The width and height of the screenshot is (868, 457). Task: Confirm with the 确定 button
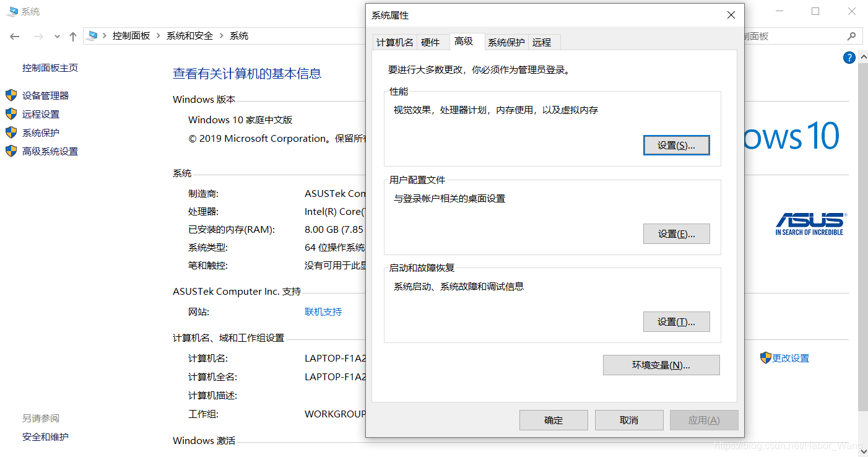[553, 420]
